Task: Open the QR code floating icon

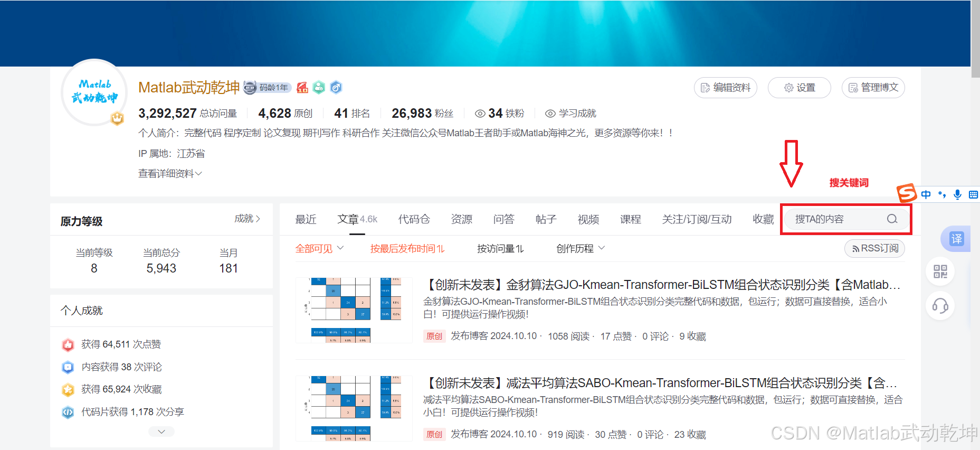Action: pos(940,271)
